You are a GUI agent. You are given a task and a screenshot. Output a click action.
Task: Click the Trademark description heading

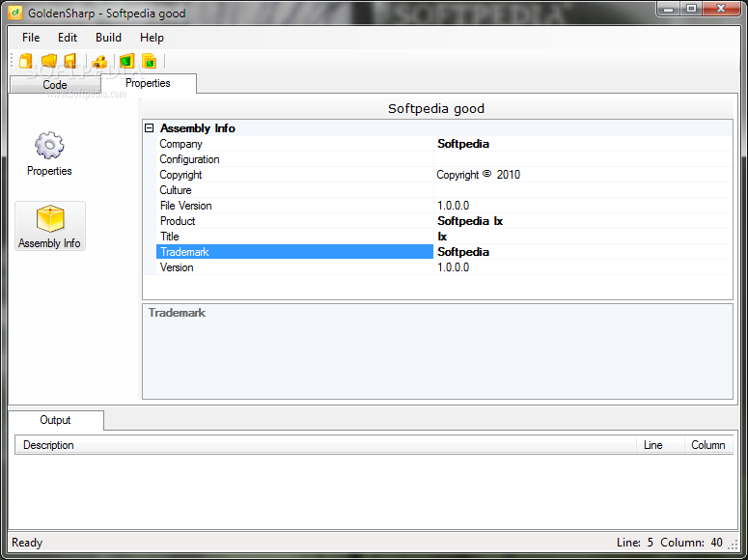click(177, 313)
